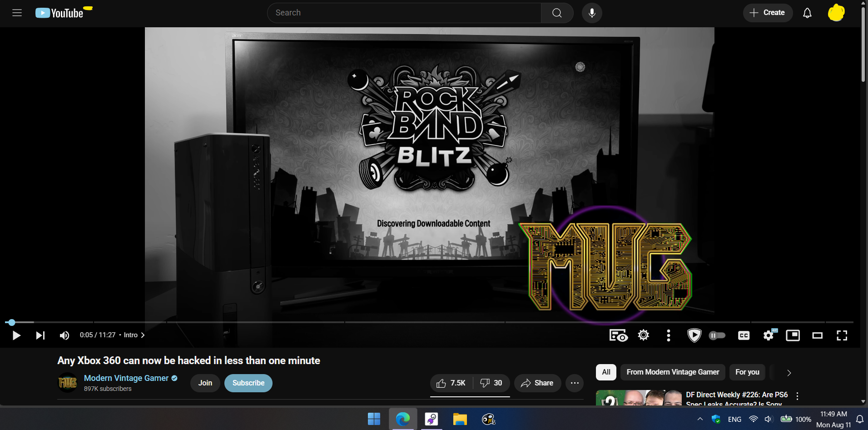Click the shield play icon in player
Viewport: 868px width, 430px height.
click(694, 335)
